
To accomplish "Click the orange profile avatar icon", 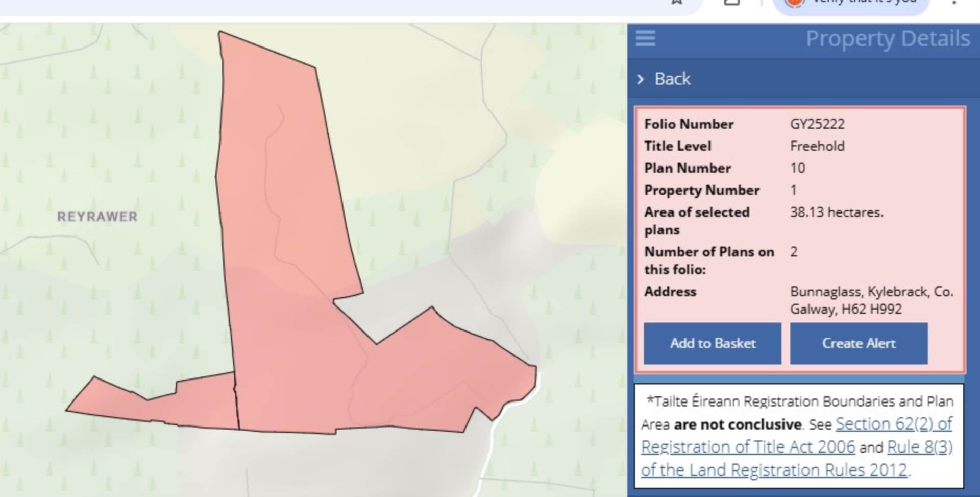I will pyautogui.click(x=794, y=2).
